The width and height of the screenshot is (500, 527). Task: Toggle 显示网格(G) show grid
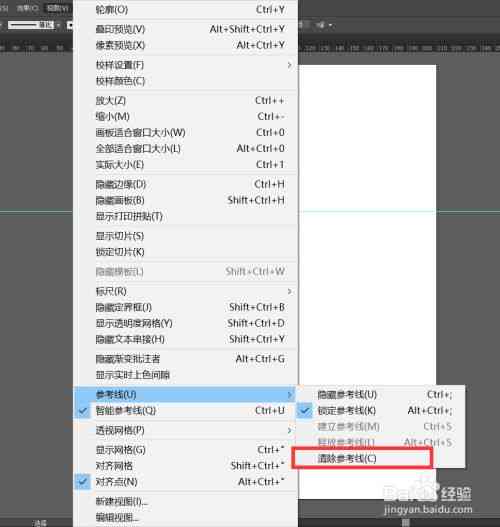tap(185, 450)
